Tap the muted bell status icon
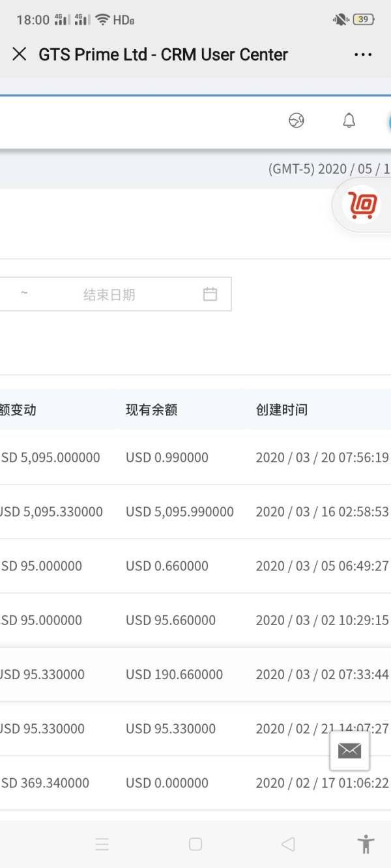The height and width of the screenshot is (868, 391). pyautogui.click(x=341, y=20)
